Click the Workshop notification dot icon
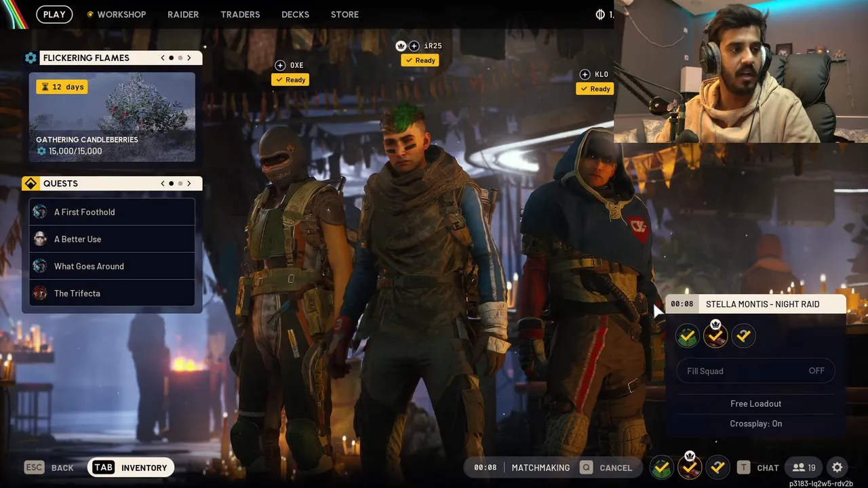Screen dimensions: 868x488 tap(90, 14)
